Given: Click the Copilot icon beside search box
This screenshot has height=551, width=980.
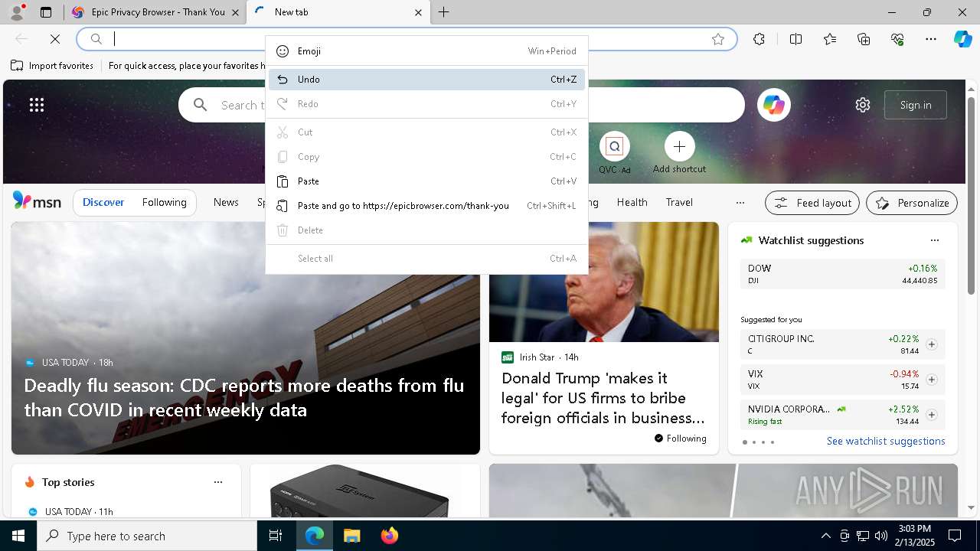Looking at the screenshot, I should 774,105.
